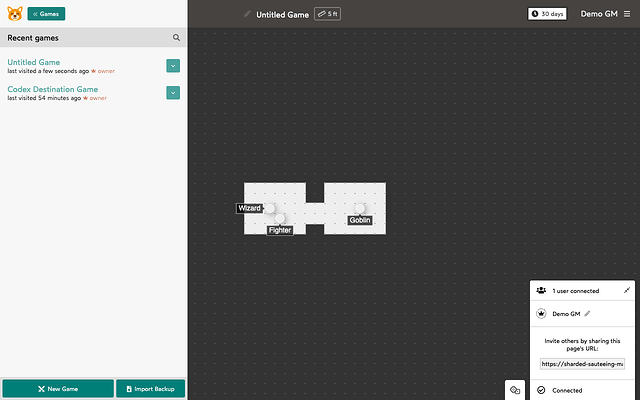
Task: Open the Demo GM hamburger menu
Action: (x=626, y=14)
